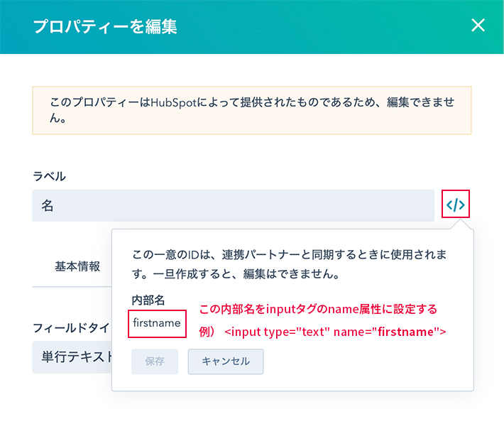Click the 一意のID explanation text

290,264
